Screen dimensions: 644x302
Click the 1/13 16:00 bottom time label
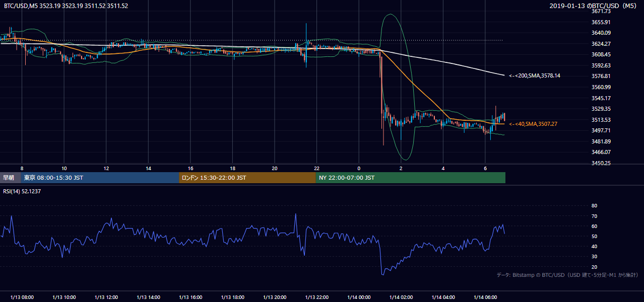pos(190,297)
